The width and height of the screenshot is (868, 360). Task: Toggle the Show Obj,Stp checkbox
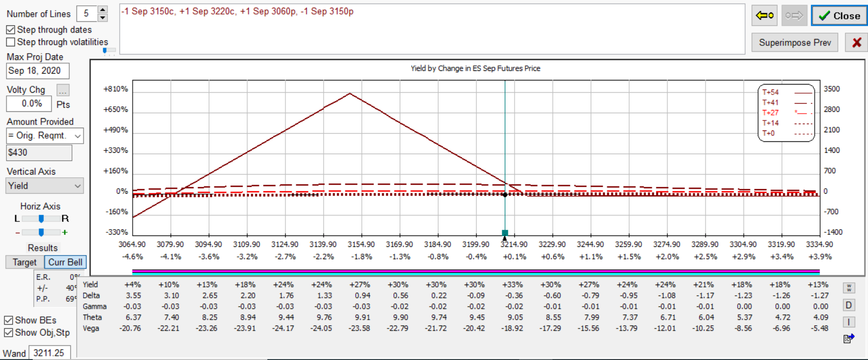coord(8,333)
